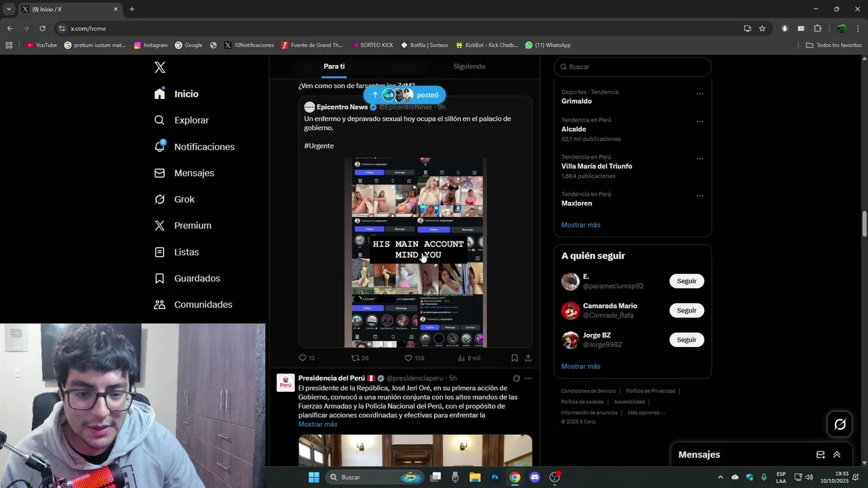Click Mostrar más under A quién seguir
Image resolution: width=868 pixels, height=488 pixels.
580,367
